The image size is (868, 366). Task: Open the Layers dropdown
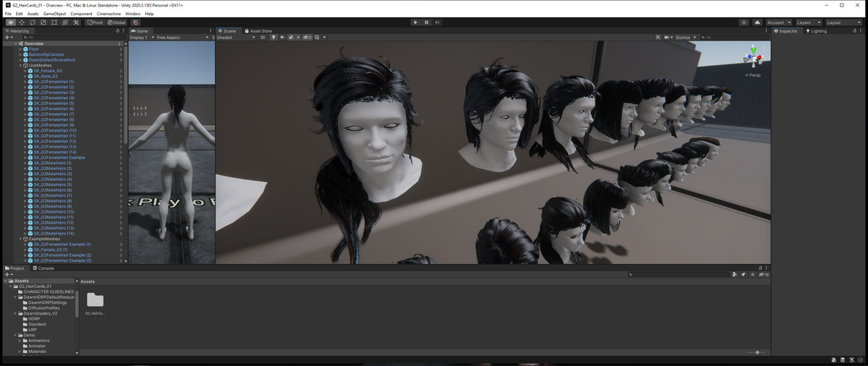pyautogui.click(x=808, y=22)
